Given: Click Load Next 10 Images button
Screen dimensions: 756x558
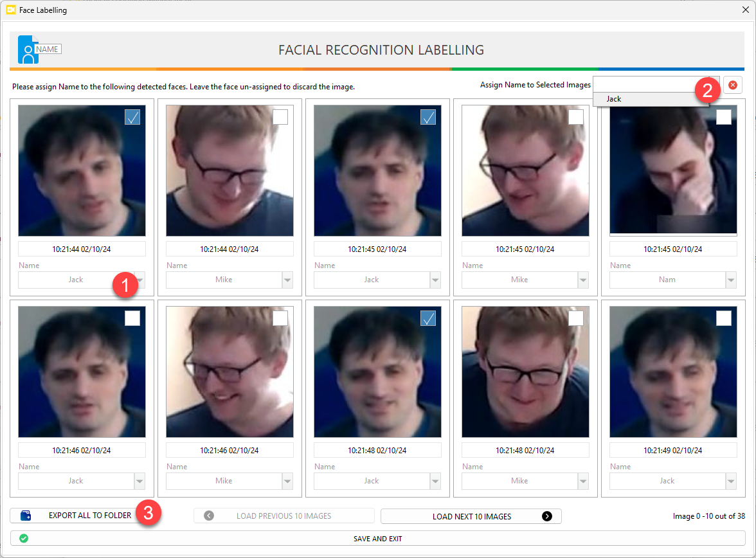Looking at the screenshot, I should 471,516.
